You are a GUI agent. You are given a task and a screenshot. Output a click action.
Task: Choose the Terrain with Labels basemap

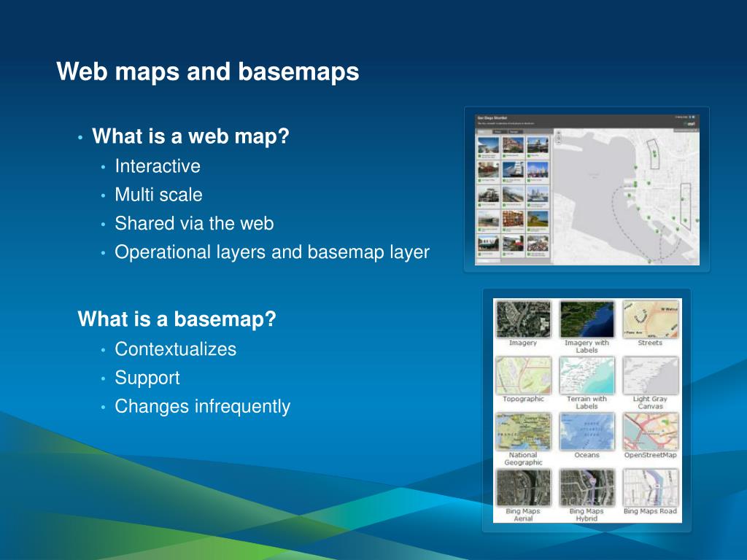tap(587, 376)
